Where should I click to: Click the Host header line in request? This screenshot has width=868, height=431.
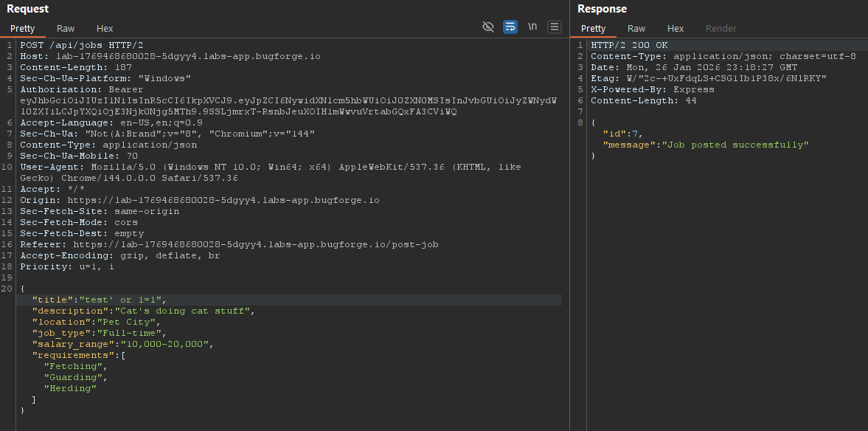[x=170, y=56]
